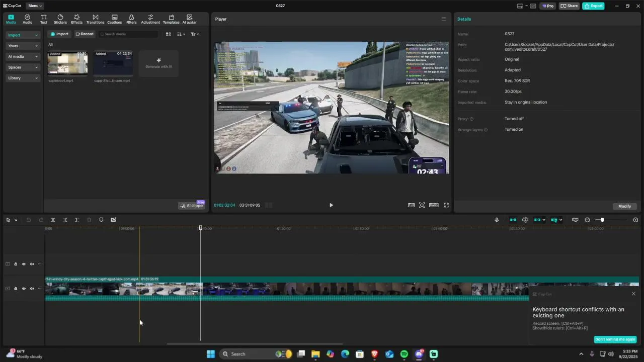The image size is (644, 362).
Task: Open the Audio tab in the top toolbar
Action: (27, 19)
